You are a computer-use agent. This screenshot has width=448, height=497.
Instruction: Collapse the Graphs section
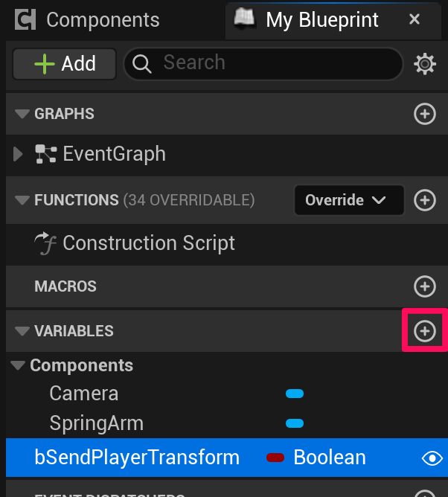[x=22, y=114]
